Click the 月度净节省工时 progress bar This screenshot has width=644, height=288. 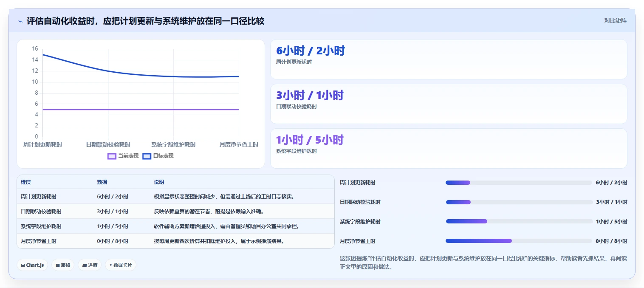[519, 241]
